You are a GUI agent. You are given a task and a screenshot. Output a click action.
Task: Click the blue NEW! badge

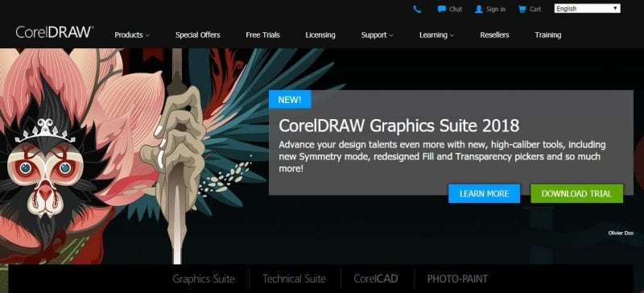pyautogui.click(x=290, y=100)
